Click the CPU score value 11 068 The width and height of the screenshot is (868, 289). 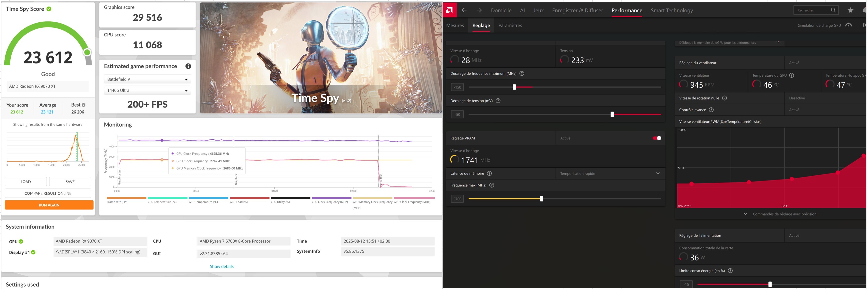(147, 45)
